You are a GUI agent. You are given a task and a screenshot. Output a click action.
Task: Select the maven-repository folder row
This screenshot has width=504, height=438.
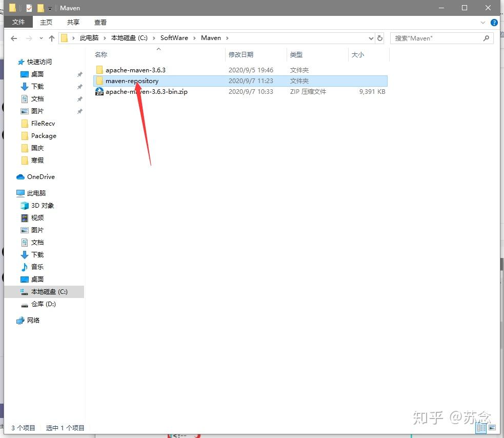tap(240, 81)
